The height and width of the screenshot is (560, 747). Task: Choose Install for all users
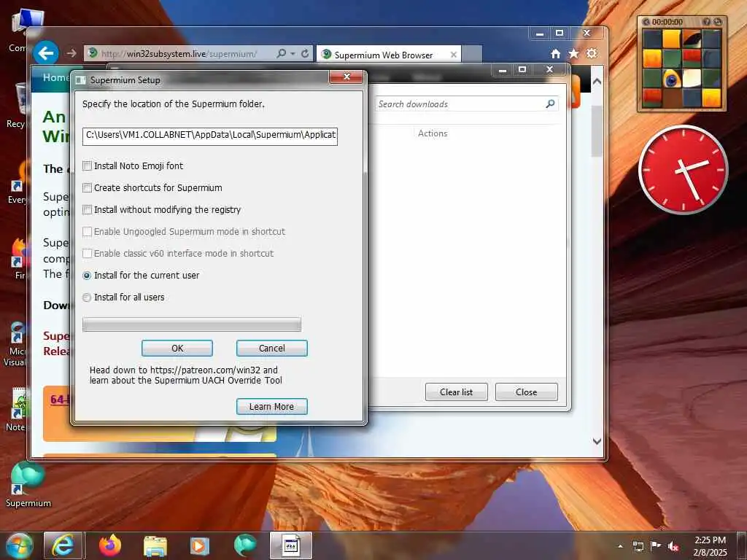point(87,297)
